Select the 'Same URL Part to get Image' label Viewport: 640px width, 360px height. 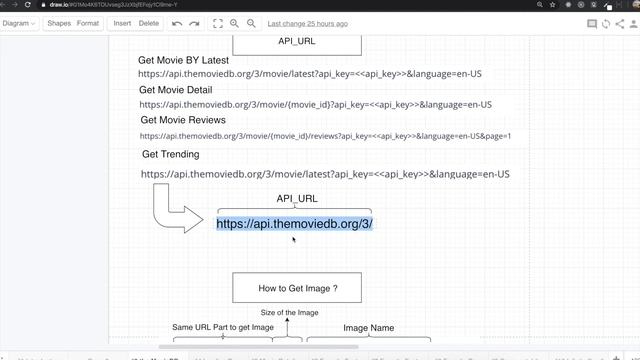(x=223, y=327)
